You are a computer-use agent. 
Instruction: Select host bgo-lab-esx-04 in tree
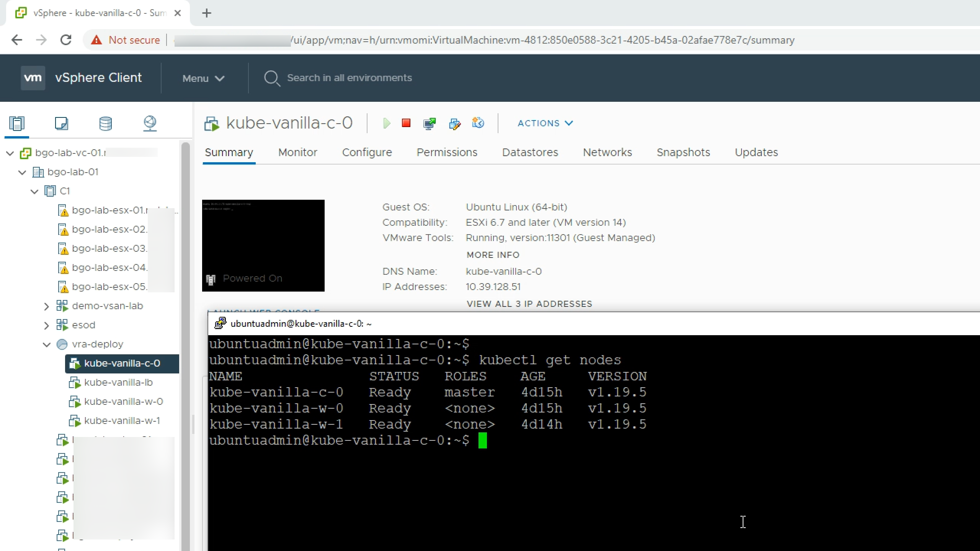[x=109, y=268]
